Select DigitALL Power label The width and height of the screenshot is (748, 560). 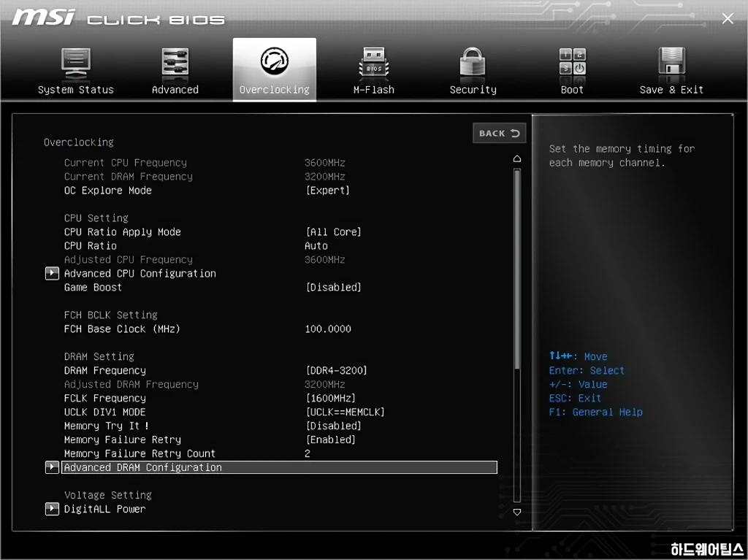(105, 509)
